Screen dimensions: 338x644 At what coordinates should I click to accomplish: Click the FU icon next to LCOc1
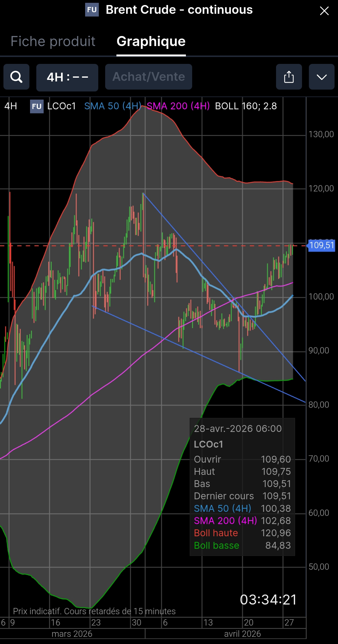pyautogui.click(x=37, y=106)
